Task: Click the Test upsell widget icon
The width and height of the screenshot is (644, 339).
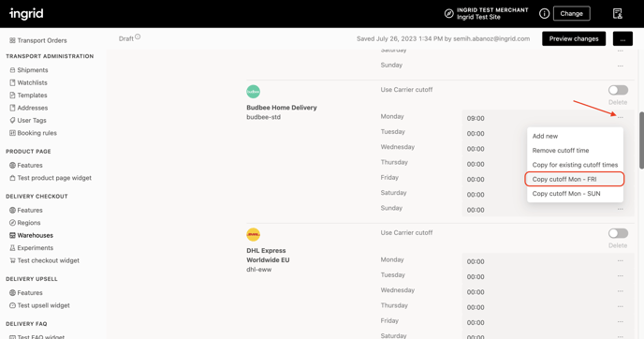Action: point(12,305)
